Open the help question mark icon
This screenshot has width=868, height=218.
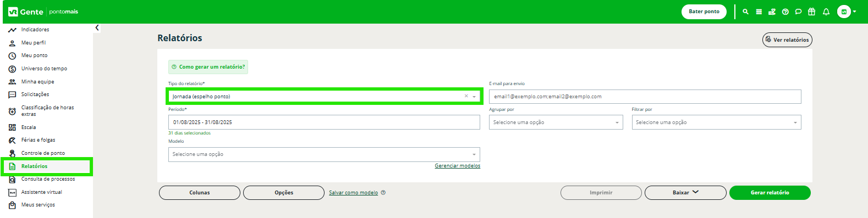(785, 12)
